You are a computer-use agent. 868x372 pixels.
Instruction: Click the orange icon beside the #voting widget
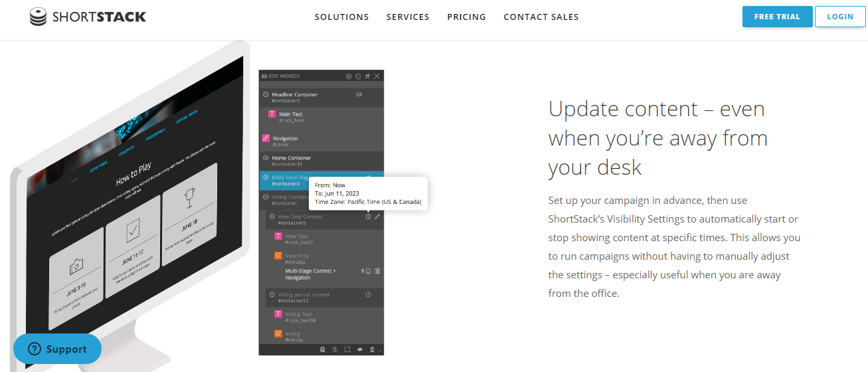278,334
